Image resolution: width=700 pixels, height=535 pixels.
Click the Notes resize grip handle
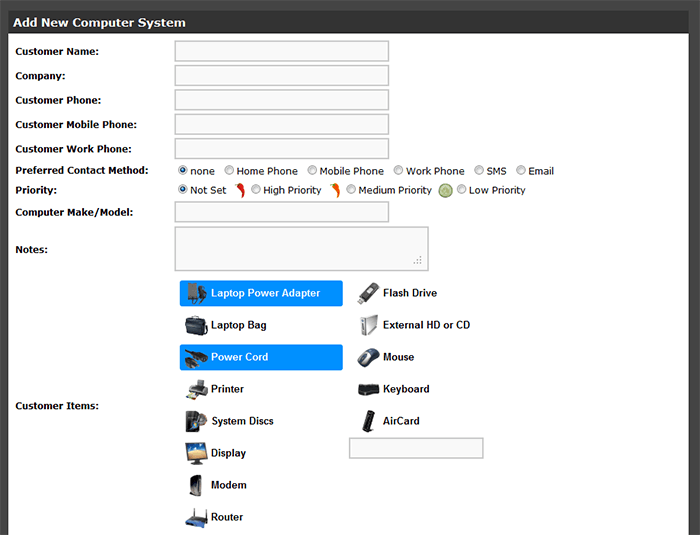coord(418,260)
